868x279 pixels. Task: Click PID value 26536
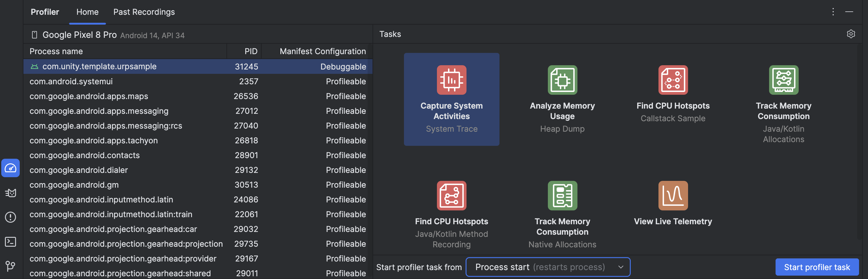coord(246,96)
